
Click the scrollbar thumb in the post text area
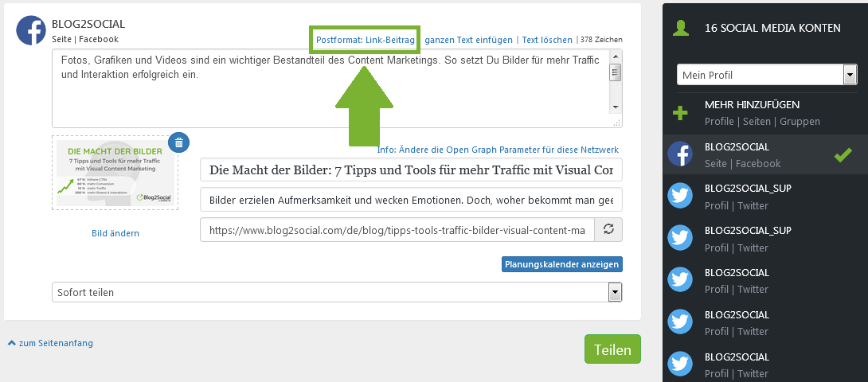pyautogui.click(x=616, y=72)
